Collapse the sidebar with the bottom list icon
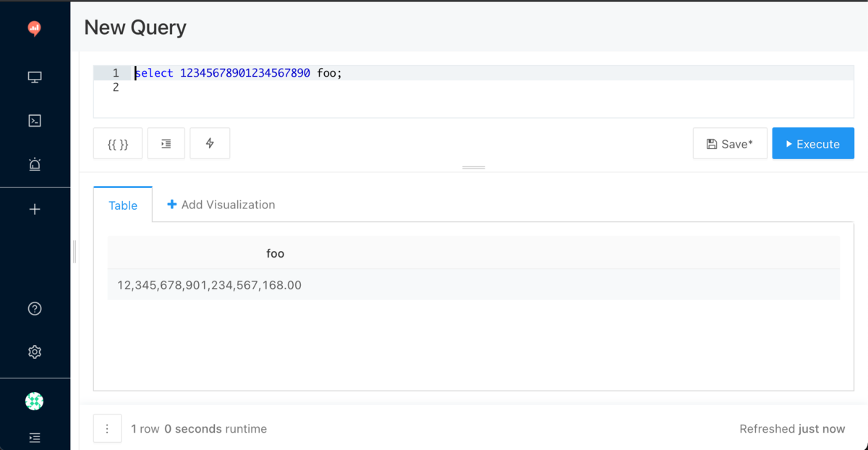Viewport: 868px width, 450px height. click(x=34, y=438)
